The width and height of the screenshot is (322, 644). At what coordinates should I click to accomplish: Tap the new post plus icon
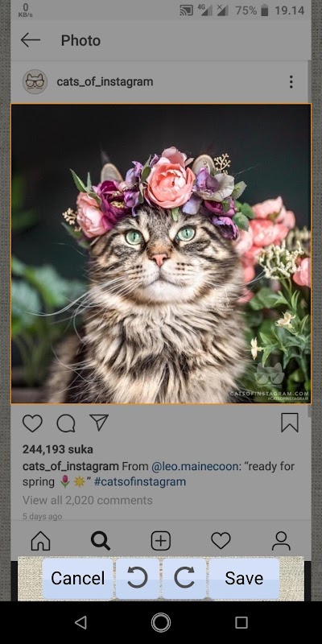160,541
